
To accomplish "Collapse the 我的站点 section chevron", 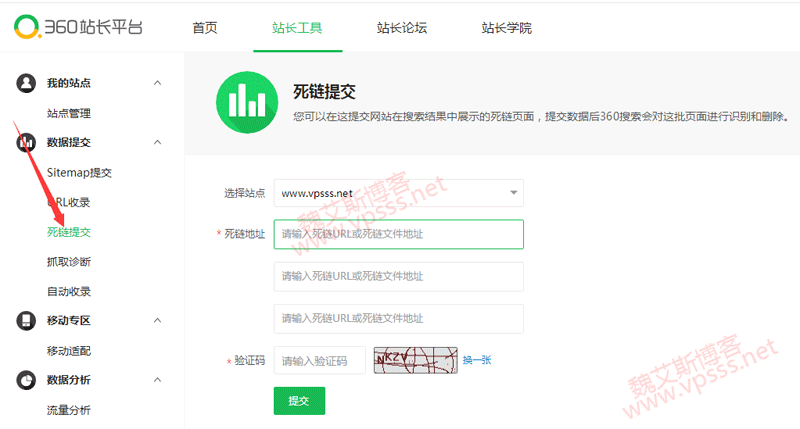I will pyautogui.click(x=157, y=83).
